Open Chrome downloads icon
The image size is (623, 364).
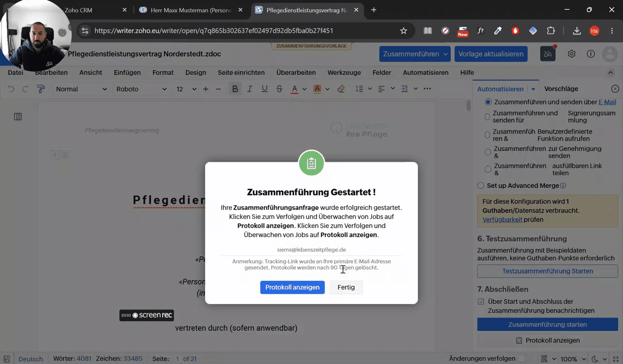pyautogui.click(x=577, y=31)
